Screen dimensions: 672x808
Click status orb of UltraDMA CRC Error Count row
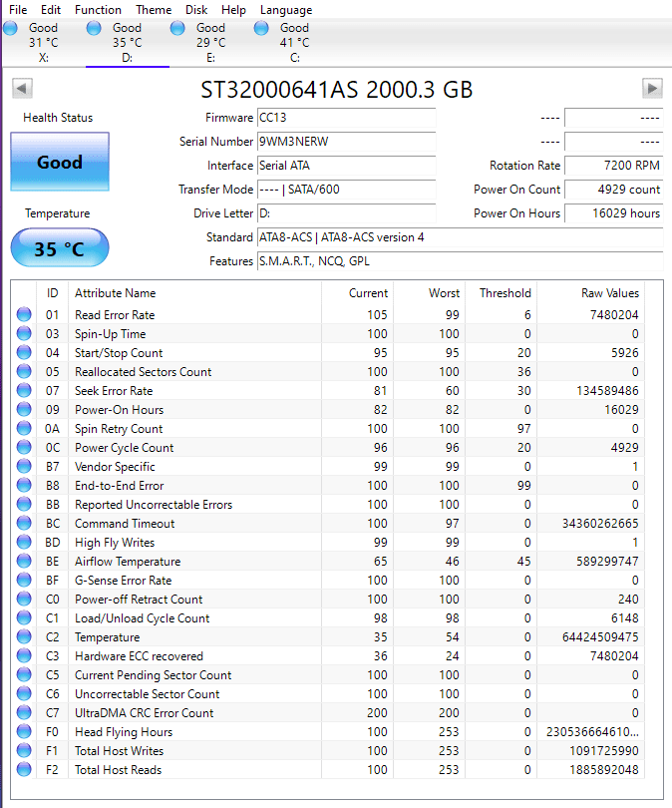point(24,712)
